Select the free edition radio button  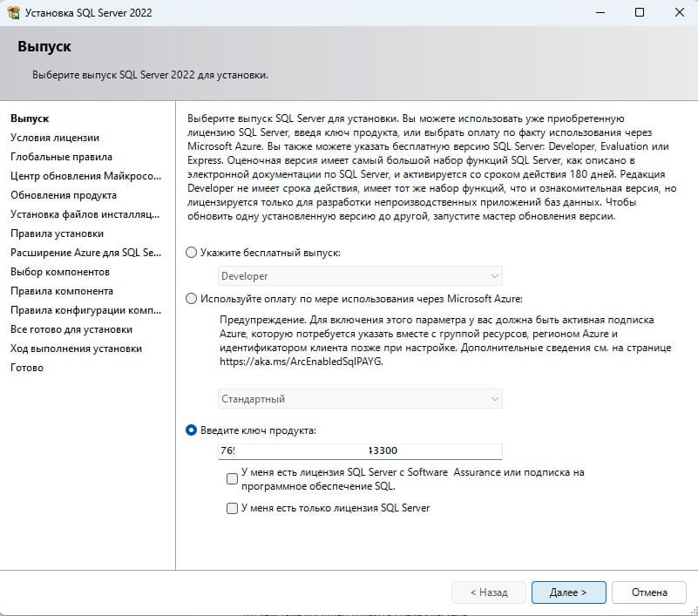(x=191, y=253)
